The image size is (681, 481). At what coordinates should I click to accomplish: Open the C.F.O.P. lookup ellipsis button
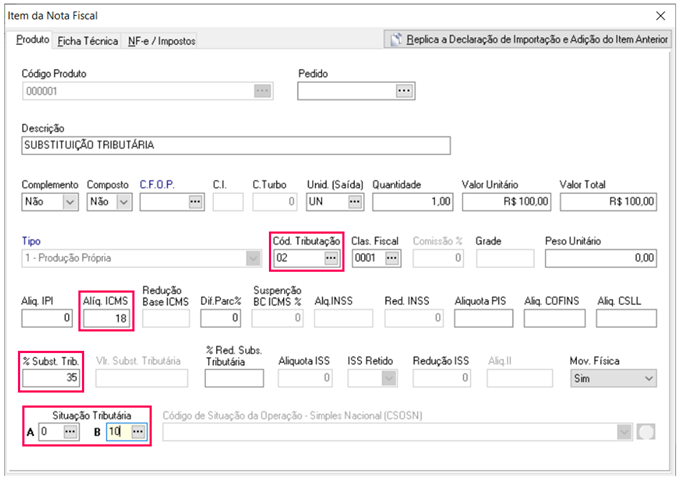[195, 201]
